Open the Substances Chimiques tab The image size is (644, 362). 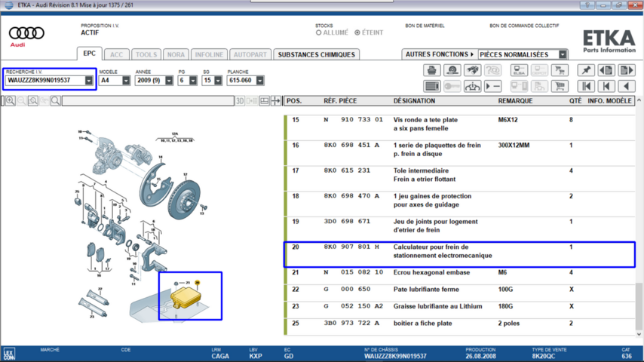point(316,54)
